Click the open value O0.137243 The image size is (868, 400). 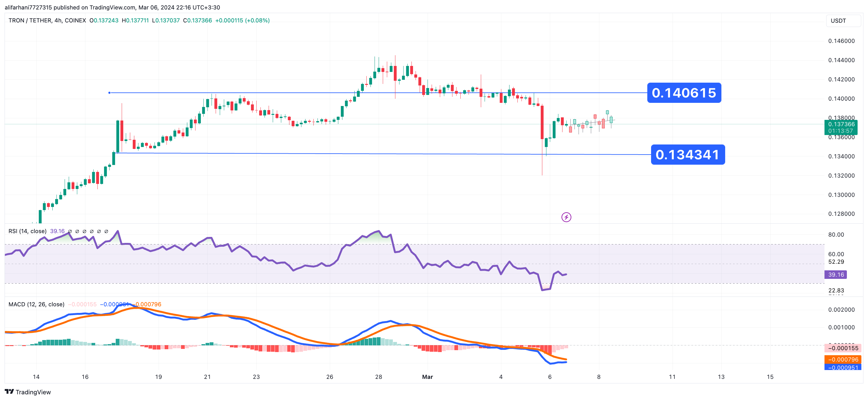[x=104, y=21]
